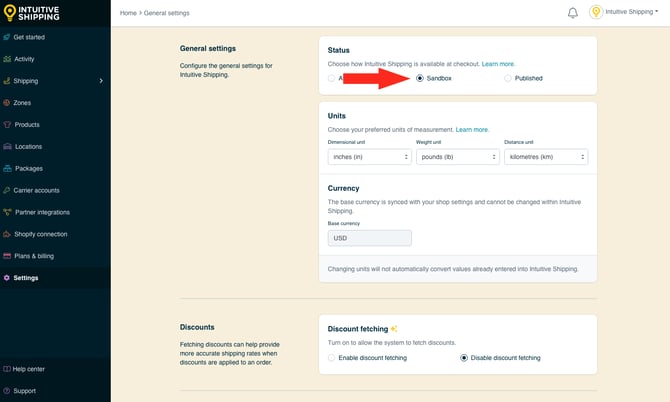Click General settings breadcrumb
This screenshot has height=402, width=670.
coord(166,13)
